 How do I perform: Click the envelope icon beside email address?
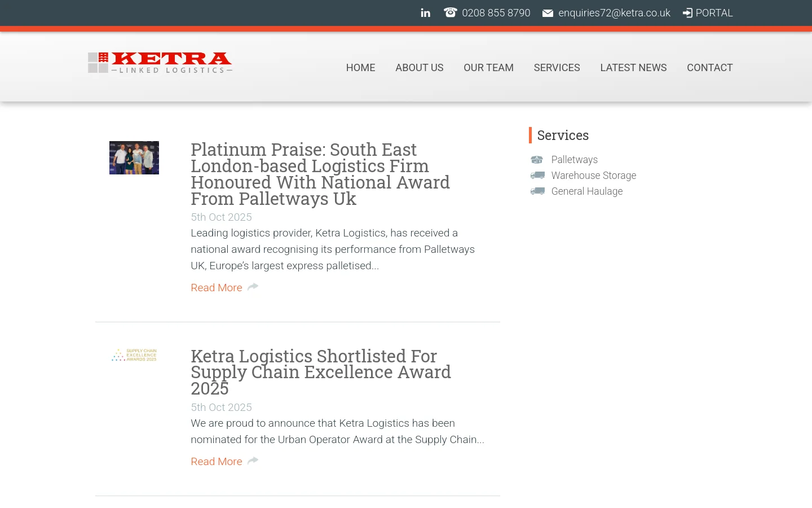[x=548, y=13]
